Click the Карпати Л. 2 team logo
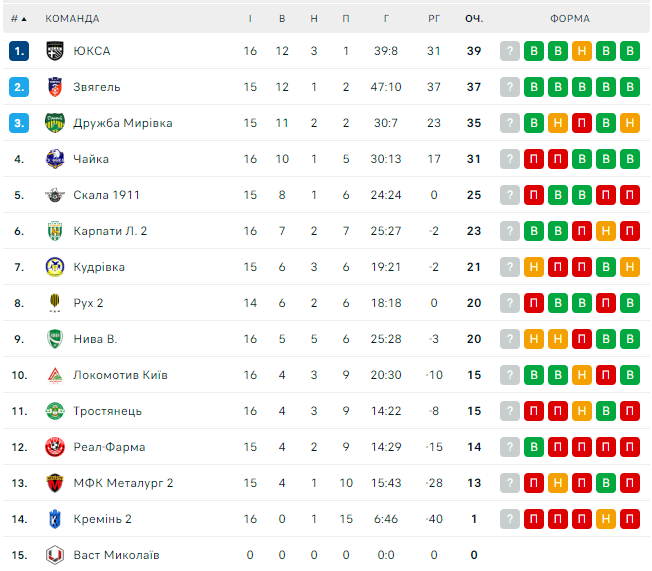Viewport: 652px width, 571px height. coord(55,231)
